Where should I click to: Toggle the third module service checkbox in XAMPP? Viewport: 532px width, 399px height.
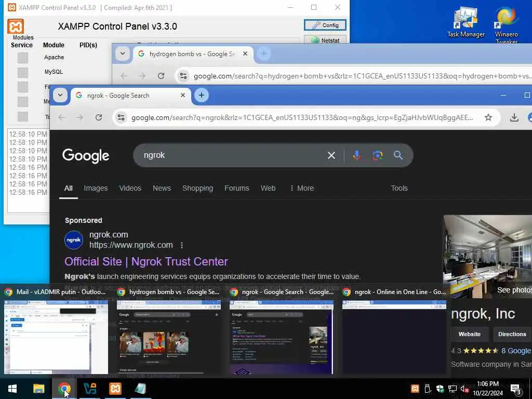pyautogui.click(x=23, y=87)
